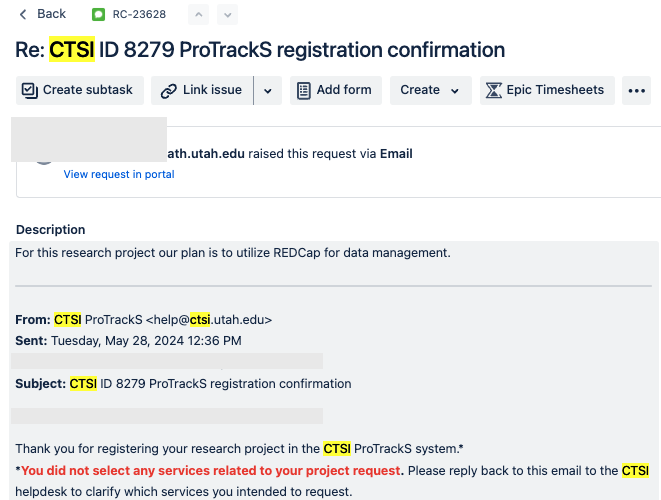Click the Sent: Tuesday, May 28, 2024 line
The image size is (661, 500).
pos(129,341)
